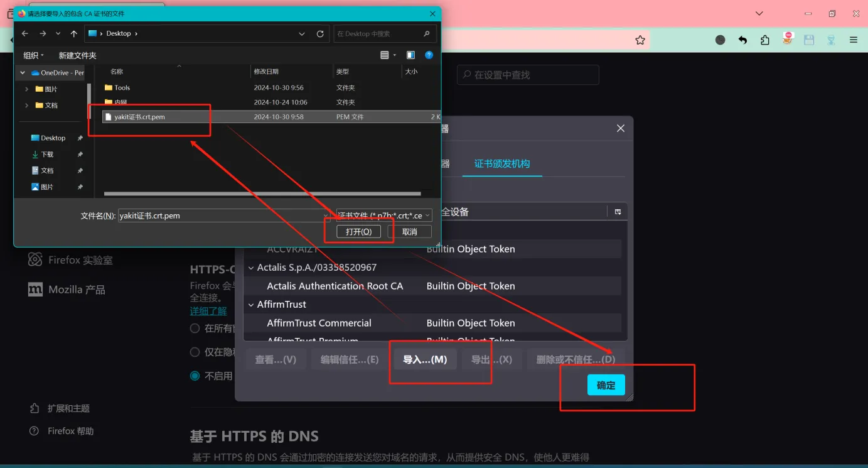Image resolution: width=868 pixels, height=468 pixels.
Task: Go up one folder level
Action: [x=74, y=33]
